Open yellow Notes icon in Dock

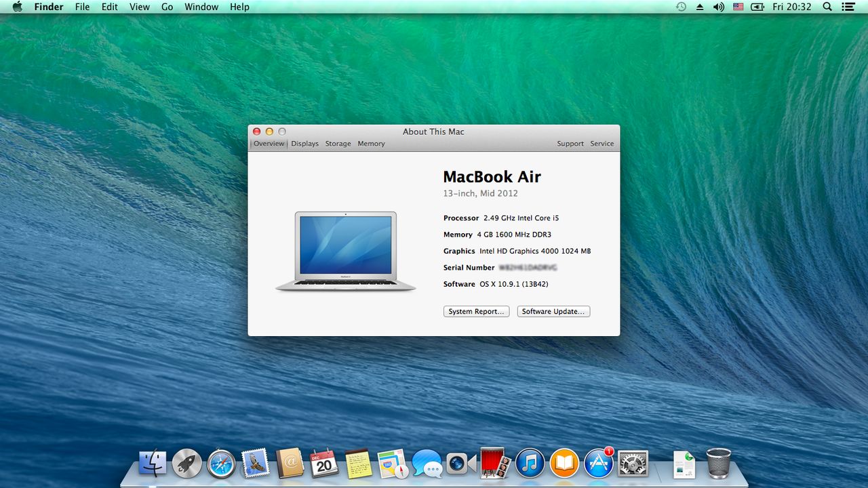point(358,464)
